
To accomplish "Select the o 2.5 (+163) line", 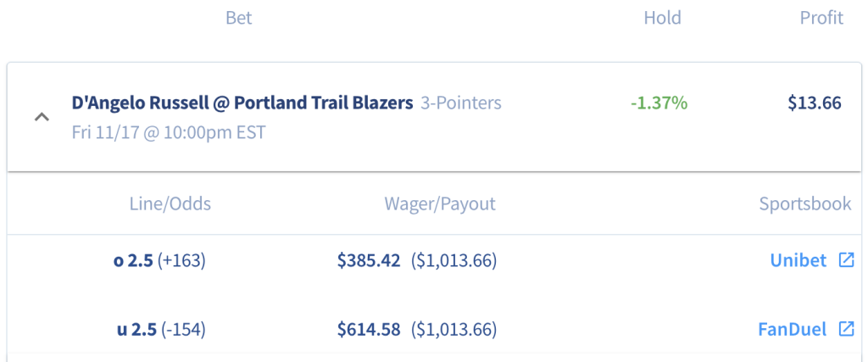I will click(x=159, y=260).
